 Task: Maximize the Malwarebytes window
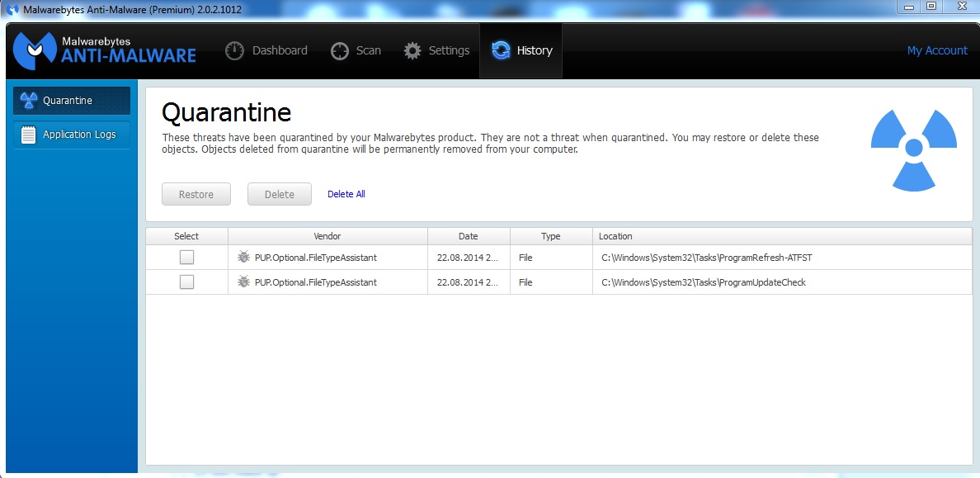point(931,7)
